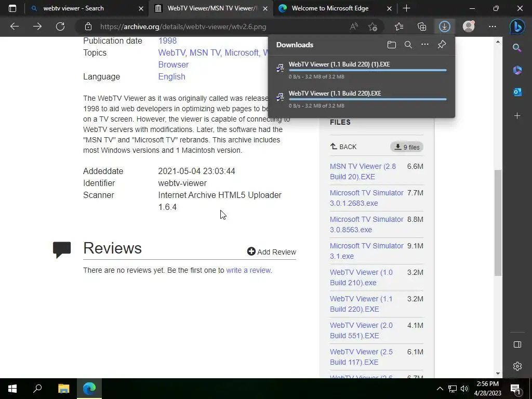Open the Windows Start menu
The image size is (532, 399).
tap(12, 389)
